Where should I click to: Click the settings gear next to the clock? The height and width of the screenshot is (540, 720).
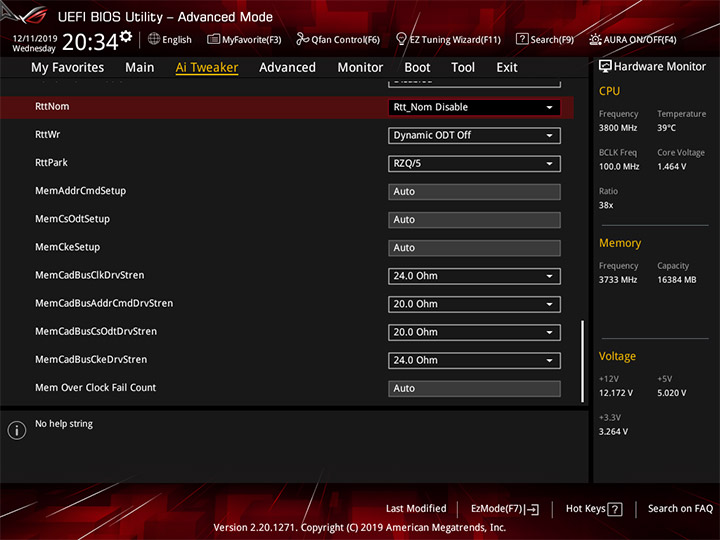[x=126, y=36]
